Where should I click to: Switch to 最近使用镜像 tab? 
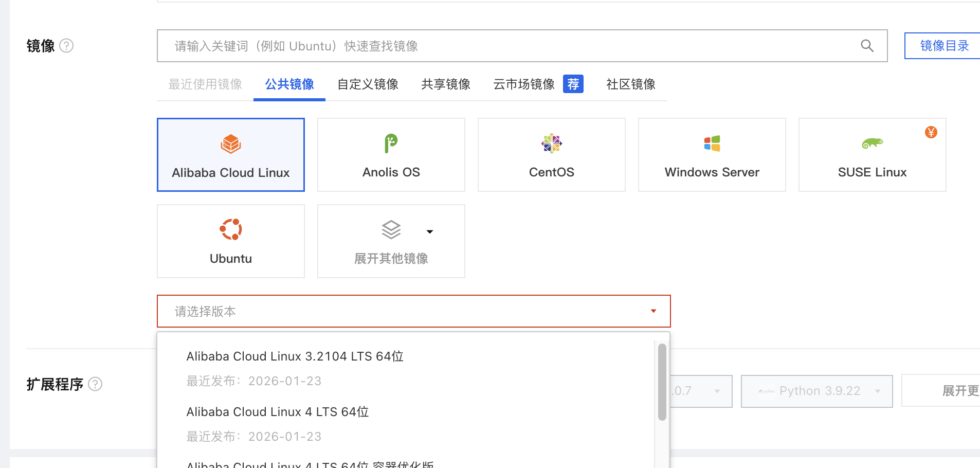[x=205, y=84]
